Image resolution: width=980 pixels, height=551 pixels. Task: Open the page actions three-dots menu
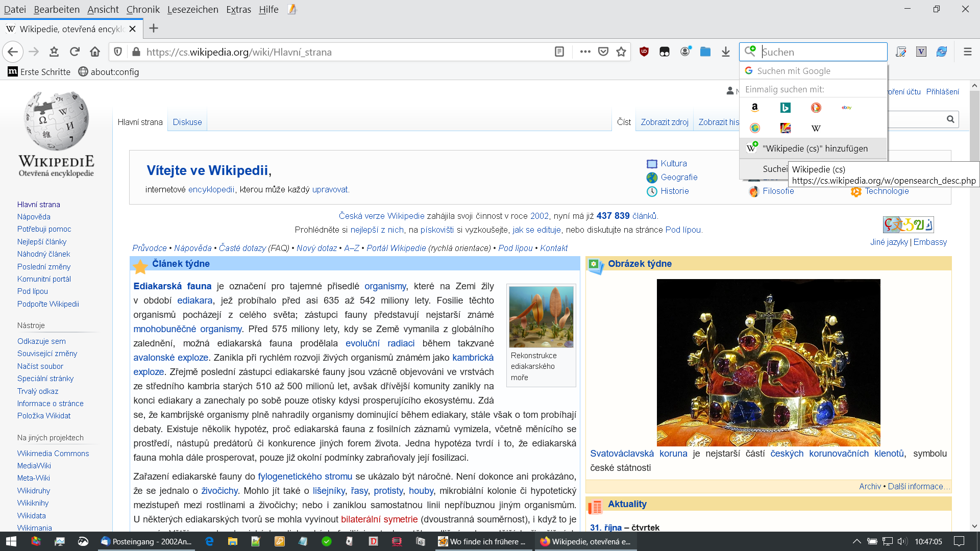click(x=585, y=52)
